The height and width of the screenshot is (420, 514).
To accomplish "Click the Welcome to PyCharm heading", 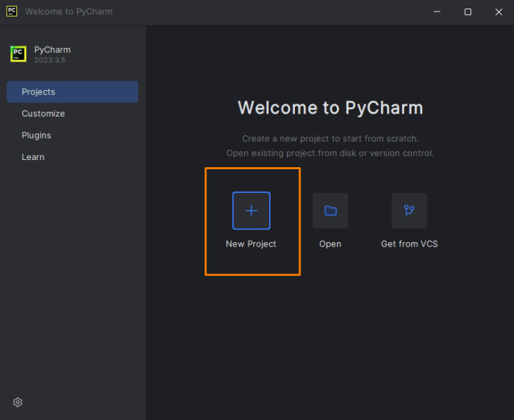I will point(330,108).
